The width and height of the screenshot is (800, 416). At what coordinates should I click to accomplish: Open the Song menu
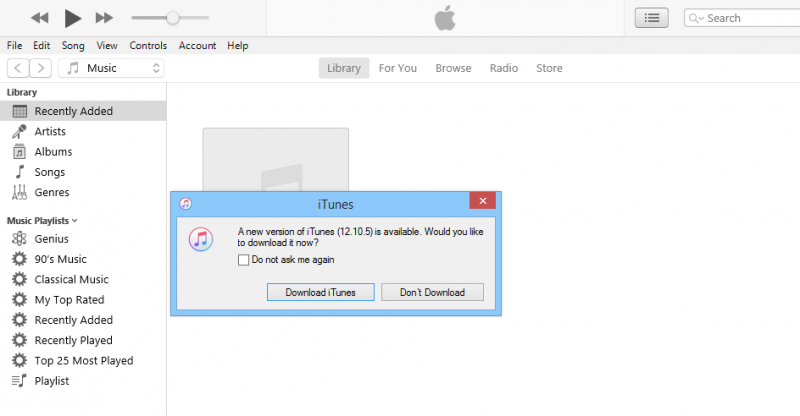click(73, 45)
